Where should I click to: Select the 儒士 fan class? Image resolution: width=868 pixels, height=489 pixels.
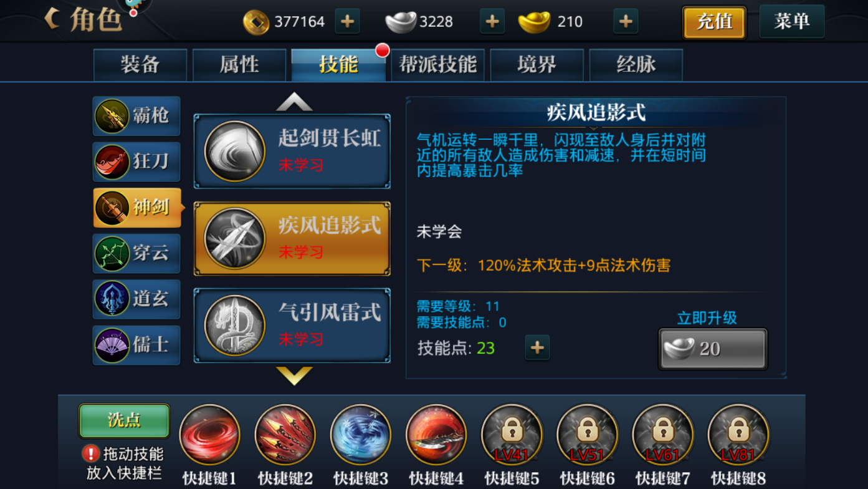[136, 345]
